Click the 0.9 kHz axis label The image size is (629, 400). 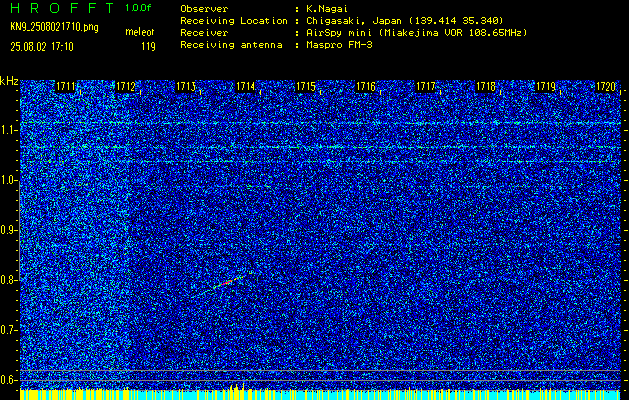tap(8, 230)
